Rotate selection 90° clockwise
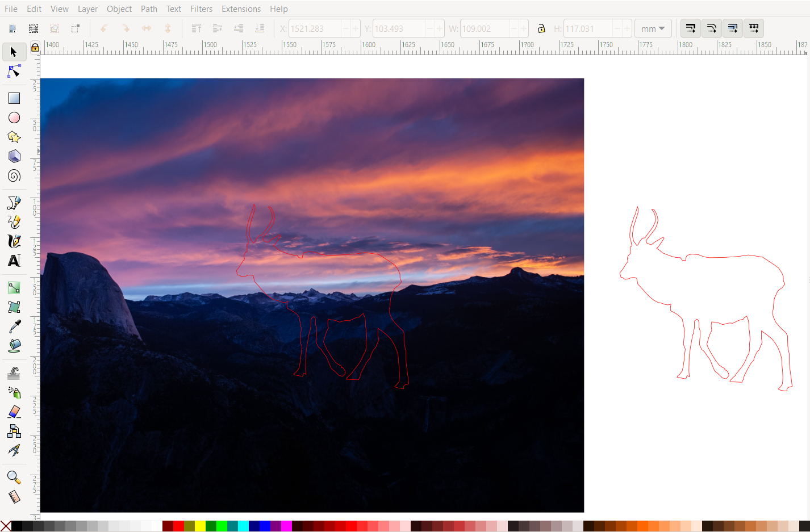 [x=126, y=28]
